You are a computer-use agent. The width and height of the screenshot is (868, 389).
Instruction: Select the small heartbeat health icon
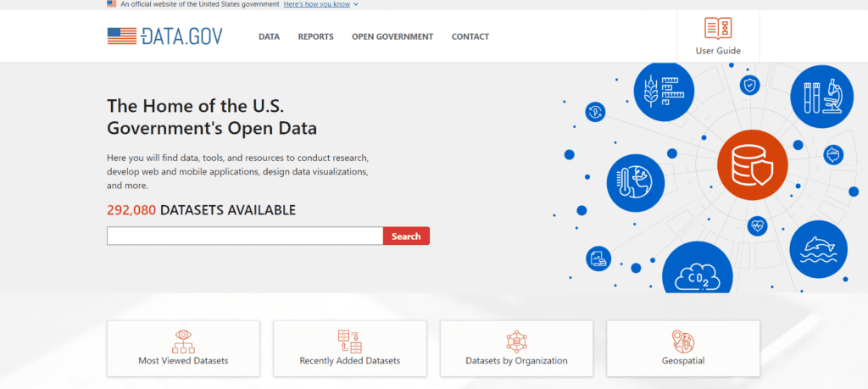757,225
